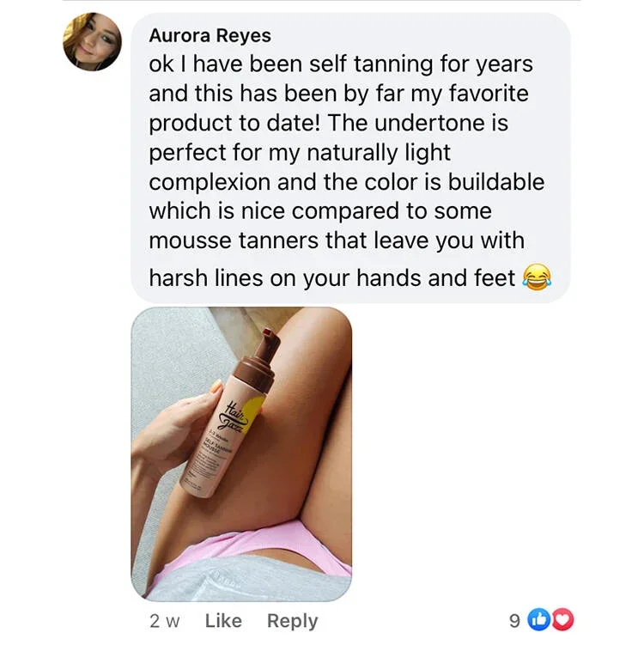Screen dimensions: 644x645
Task: Click the blue thumbs-up reaction icon
Action: point(540,619)
